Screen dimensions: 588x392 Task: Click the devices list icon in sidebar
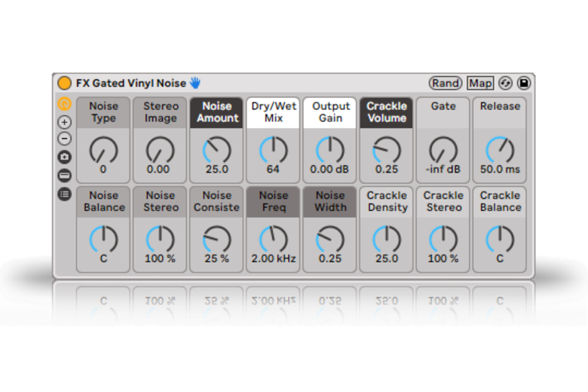click(65, 194)
